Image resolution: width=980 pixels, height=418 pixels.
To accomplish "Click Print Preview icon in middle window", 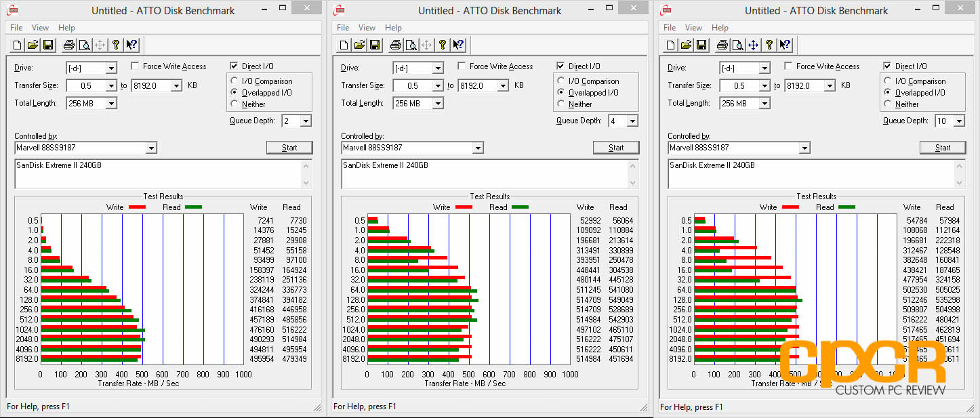I will [411, 45].
